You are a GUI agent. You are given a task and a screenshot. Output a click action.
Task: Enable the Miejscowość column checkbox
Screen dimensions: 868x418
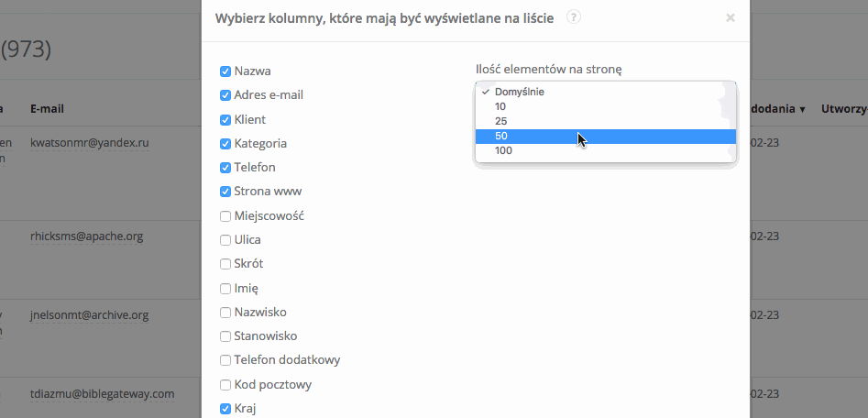pos(225,216)
